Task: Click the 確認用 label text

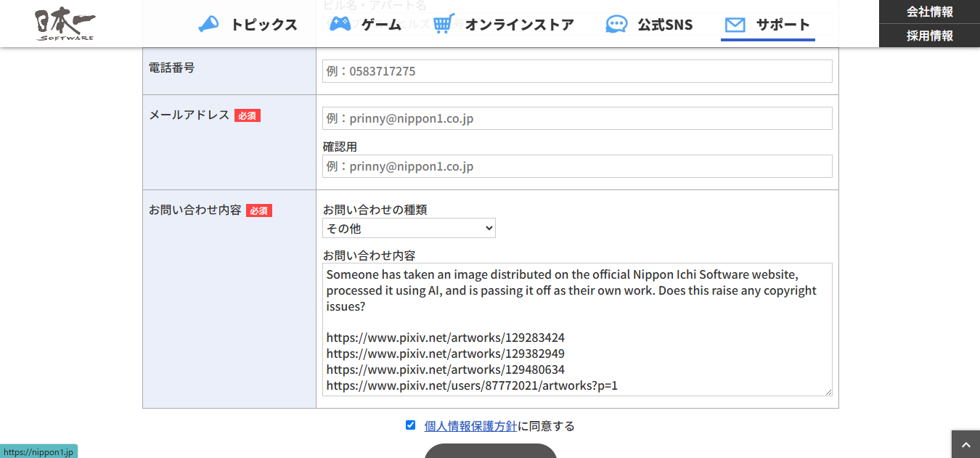Action: pos(340,147)
